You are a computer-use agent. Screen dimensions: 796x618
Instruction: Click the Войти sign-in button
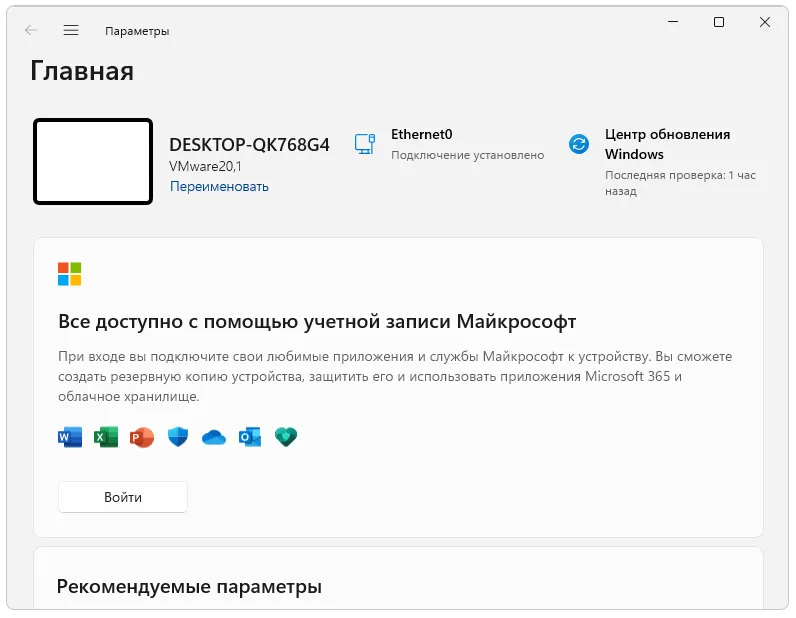[123, 497]
